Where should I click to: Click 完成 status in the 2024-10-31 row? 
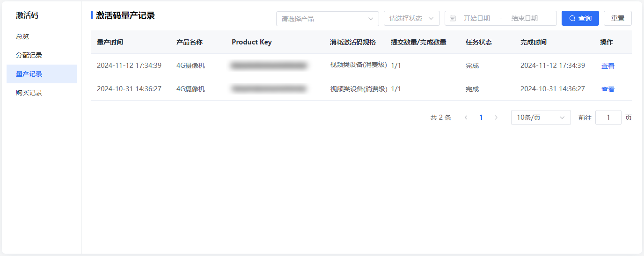(x=472, y=89)
